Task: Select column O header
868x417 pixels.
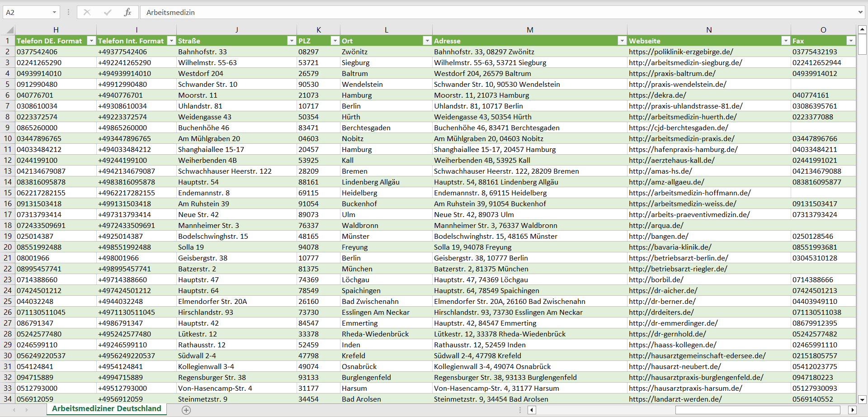Action: [823, 30]
